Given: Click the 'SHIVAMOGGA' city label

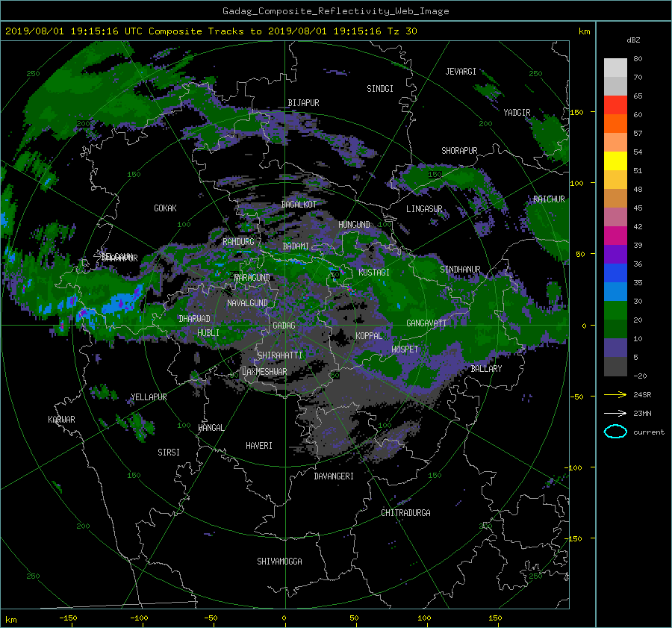Looking at the screenshot, I should pos(279,562).
